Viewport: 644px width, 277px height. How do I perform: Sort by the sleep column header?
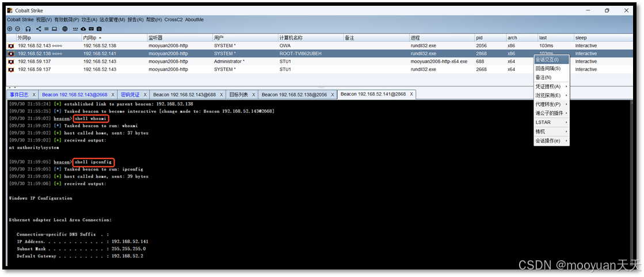pyautogui.click(x=603, y=38)
